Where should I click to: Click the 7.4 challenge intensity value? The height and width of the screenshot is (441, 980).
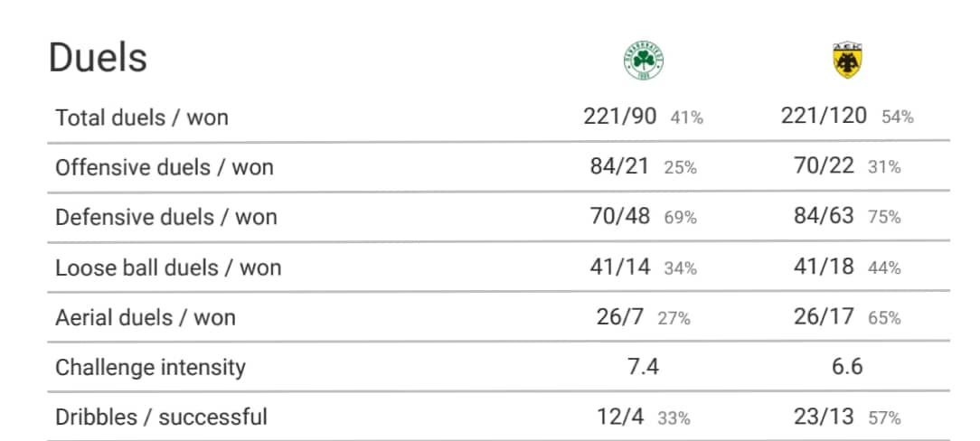point(643,367)
